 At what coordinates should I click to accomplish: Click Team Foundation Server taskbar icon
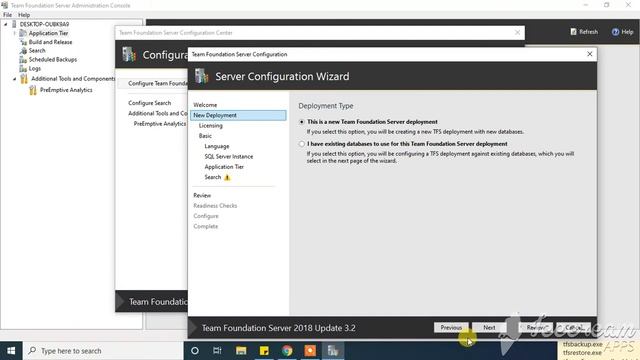(333, 351)
